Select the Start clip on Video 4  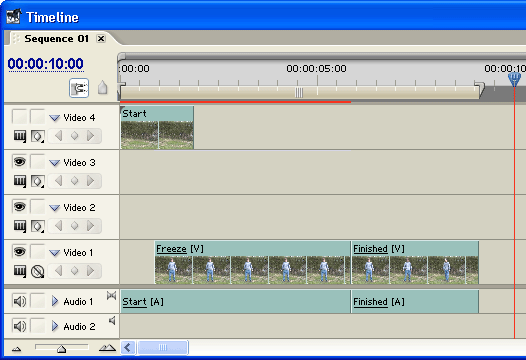pyautogui.click(x=157, y=127)
